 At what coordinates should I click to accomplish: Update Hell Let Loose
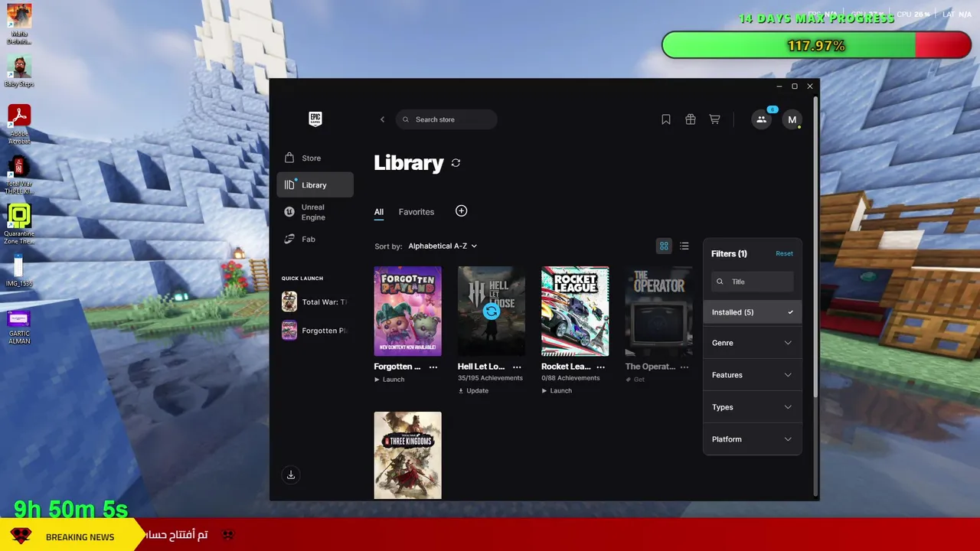coord(473,390)
